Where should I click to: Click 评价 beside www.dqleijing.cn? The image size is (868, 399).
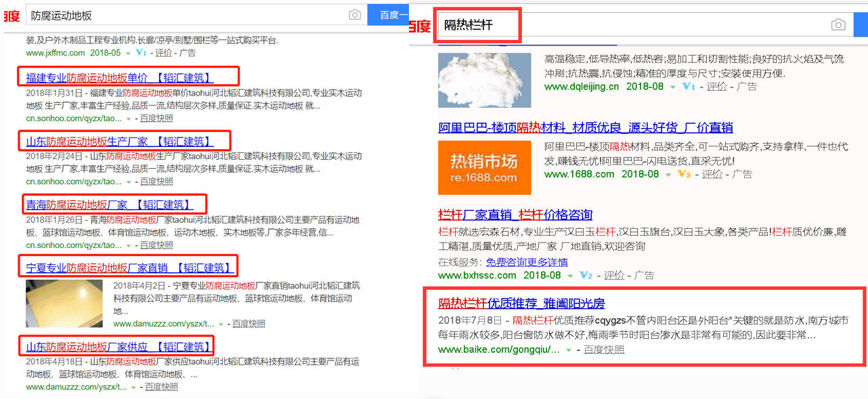[717, 87]
